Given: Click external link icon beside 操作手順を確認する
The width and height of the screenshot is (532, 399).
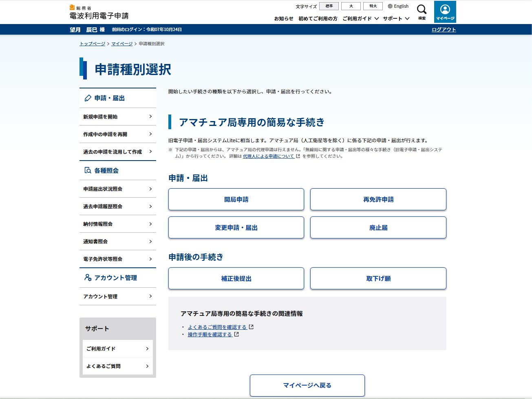Looking at the screenshot, I should pos(236,334).
